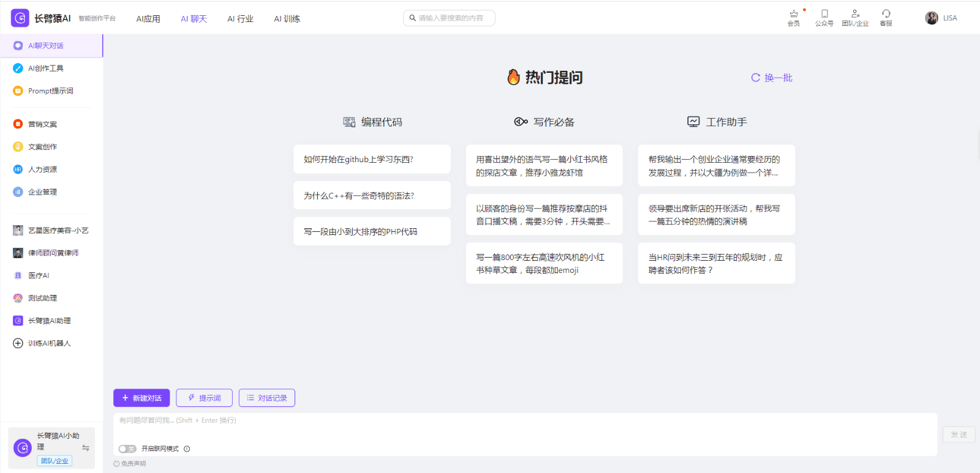Click the 发送 send button
The width and height of the screenshot is (980, 473).
point(959,434)
